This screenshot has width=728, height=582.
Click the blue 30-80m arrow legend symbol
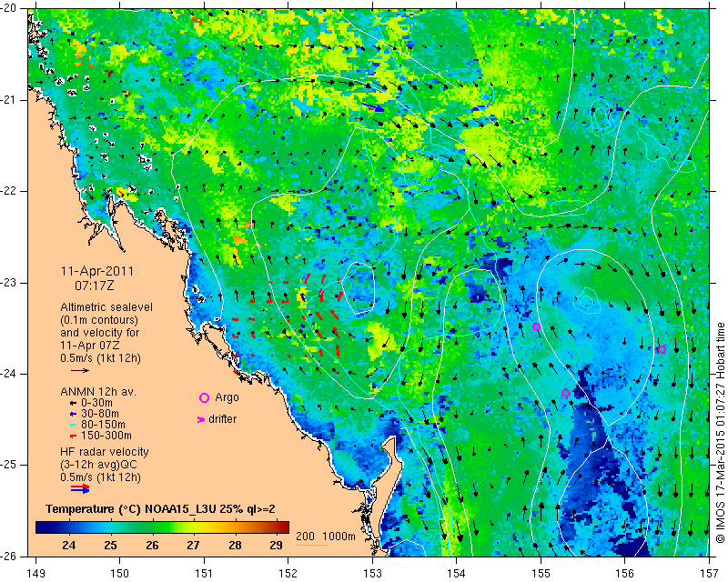tap(73, 414)
